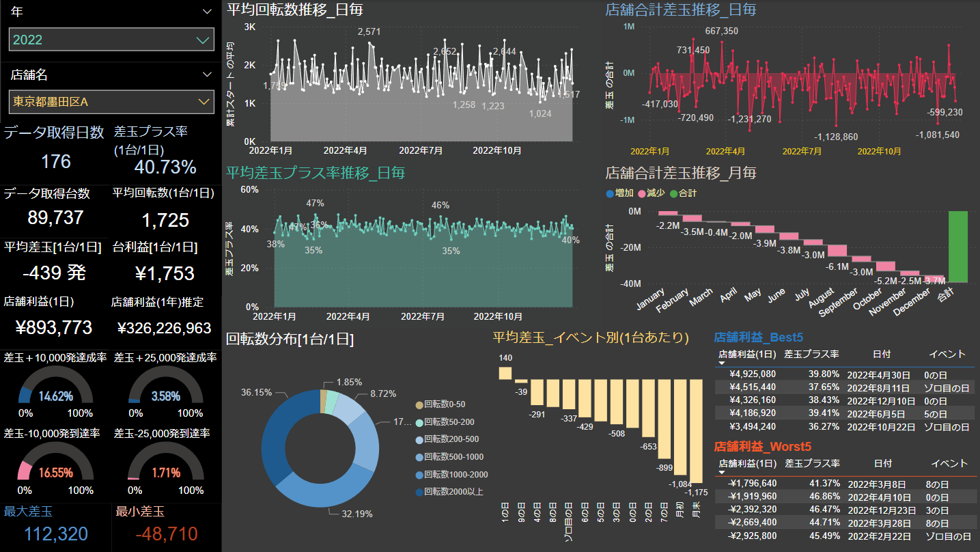
Task: Sort Worst5 table by イベント column header
Action: (949, 463)
